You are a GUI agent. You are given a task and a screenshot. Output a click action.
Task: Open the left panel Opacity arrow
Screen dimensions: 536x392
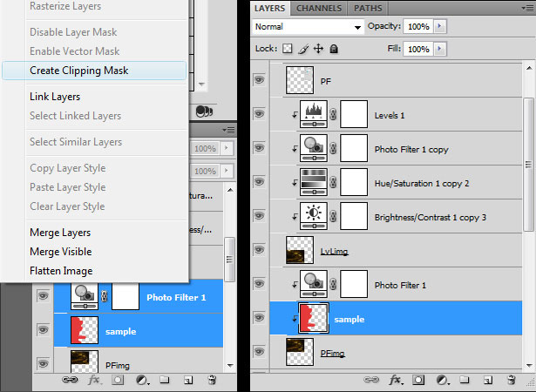pyautogui.click(x=227, y=148)
